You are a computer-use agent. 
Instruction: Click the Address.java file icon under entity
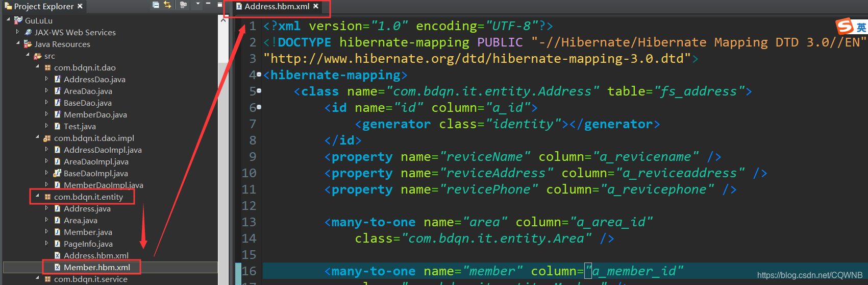58,208
